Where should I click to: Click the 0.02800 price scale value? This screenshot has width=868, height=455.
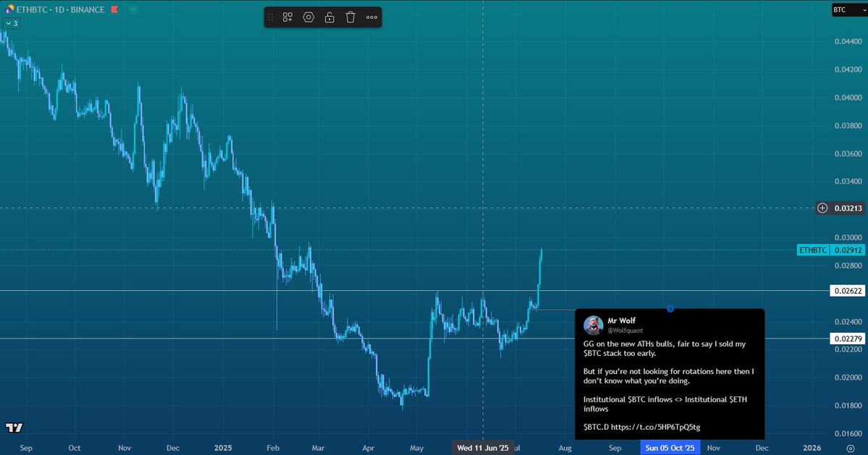tap(848, 266)
